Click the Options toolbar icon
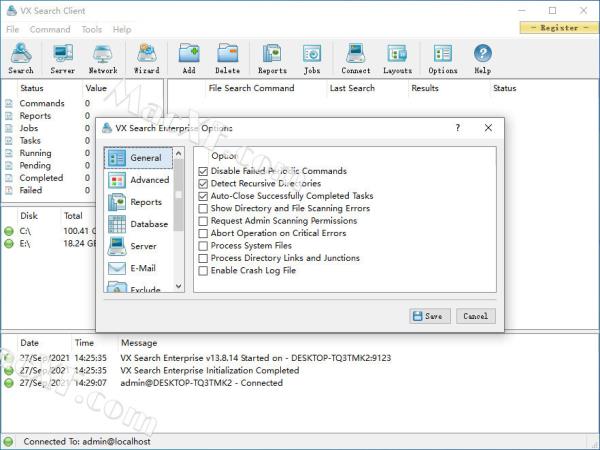Screen dimensions: 600x450 point(443,58)
